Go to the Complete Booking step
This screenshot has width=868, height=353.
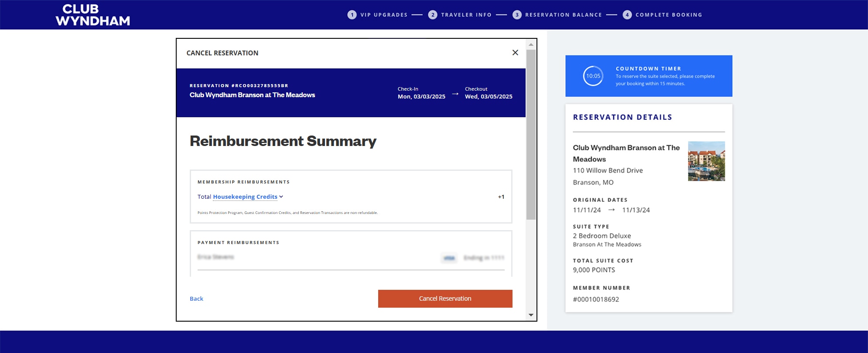pyautogui.click(x=668, y=15)
